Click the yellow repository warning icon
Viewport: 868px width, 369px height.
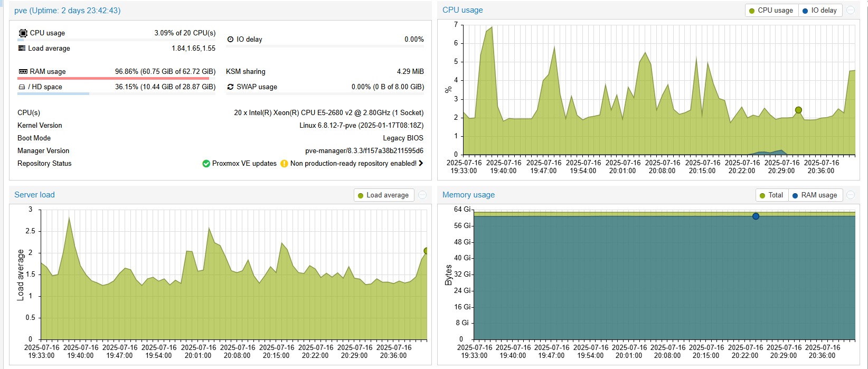284,164
